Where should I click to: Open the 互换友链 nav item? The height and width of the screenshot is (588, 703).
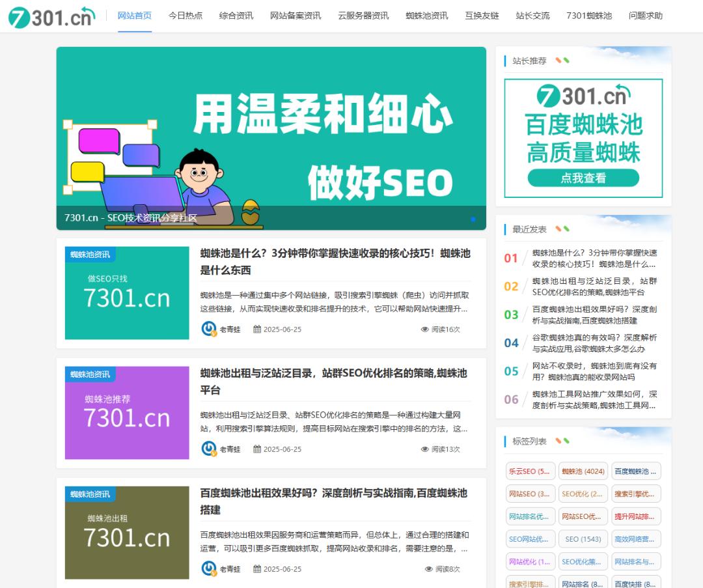pos(482,16)
